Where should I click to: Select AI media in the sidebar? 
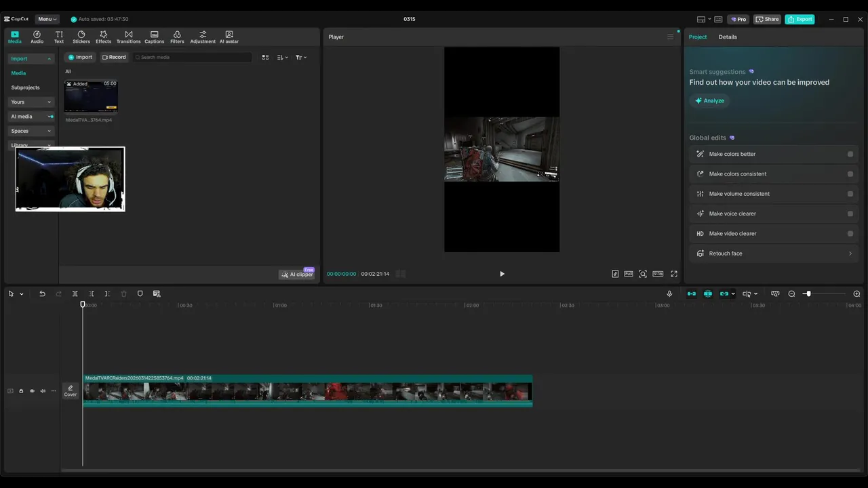click(x=31, y=117)
